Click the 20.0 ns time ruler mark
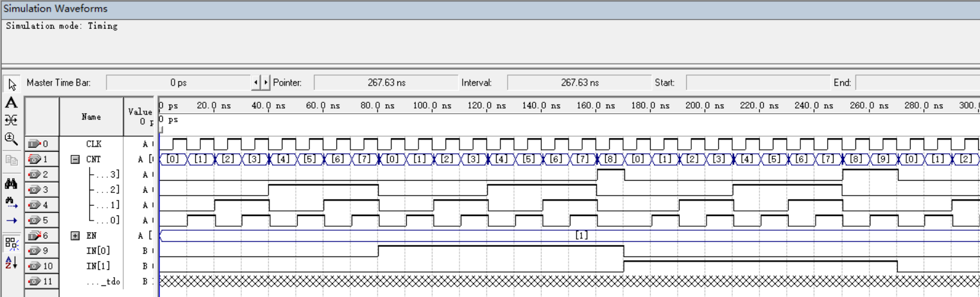This screenshot has height=297, width=980. pos(214,105)
